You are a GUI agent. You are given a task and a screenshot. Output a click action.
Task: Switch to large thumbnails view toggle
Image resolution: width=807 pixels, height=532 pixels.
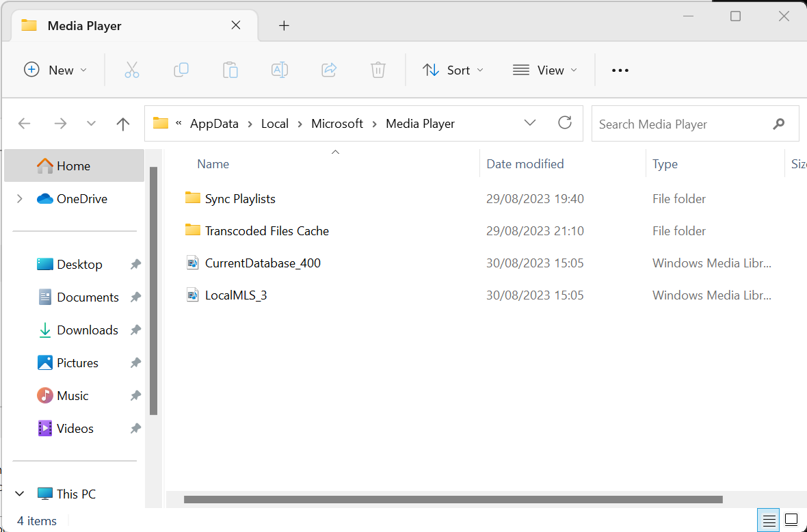791,519
